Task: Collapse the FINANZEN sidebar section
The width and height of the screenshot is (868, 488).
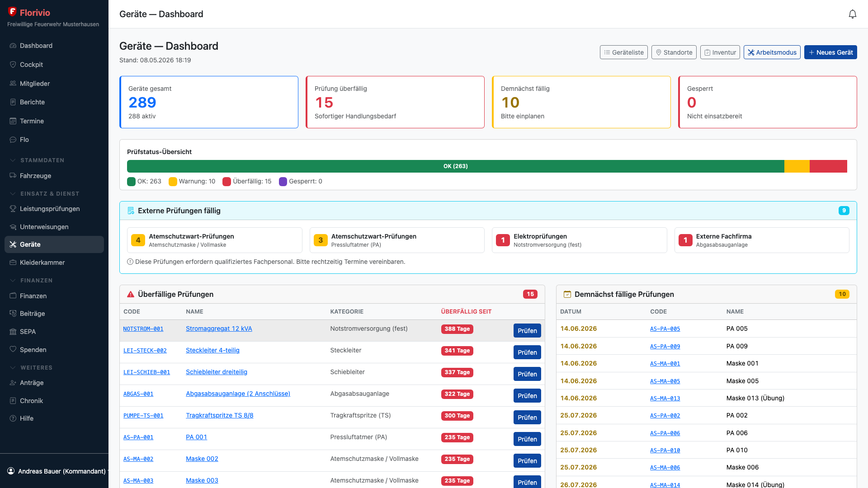Action: (31, 281)
